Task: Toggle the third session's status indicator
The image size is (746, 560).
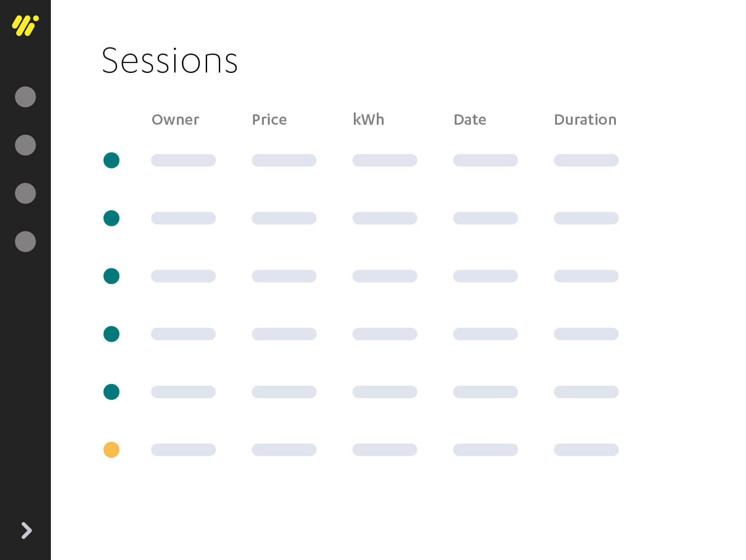Action: (x=112, y=276)
